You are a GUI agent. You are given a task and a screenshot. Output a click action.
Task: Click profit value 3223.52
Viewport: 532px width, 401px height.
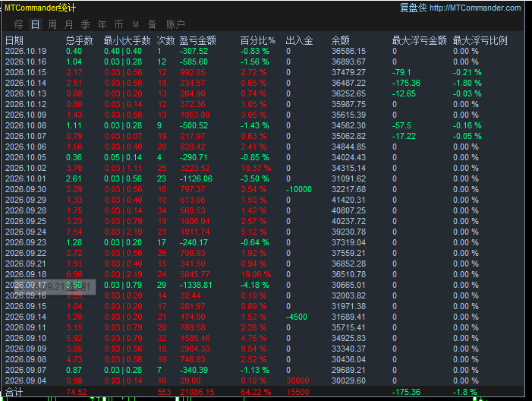[195, 168]
